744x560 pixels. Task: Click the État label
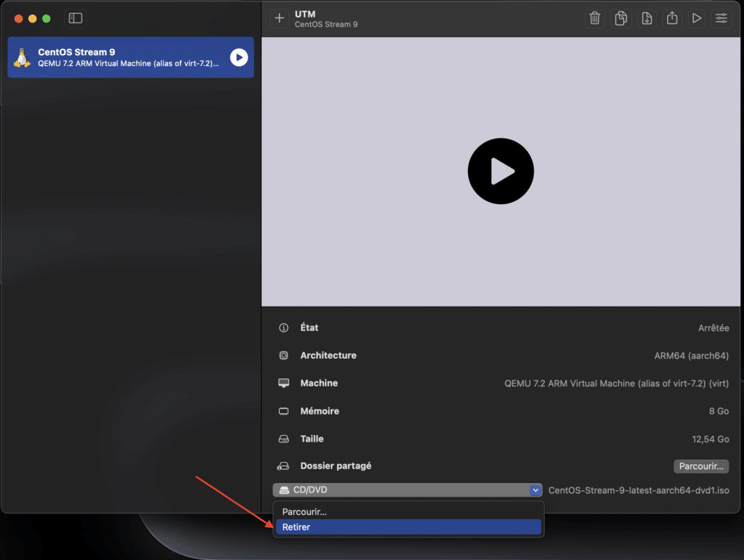[x=309, y=327]
